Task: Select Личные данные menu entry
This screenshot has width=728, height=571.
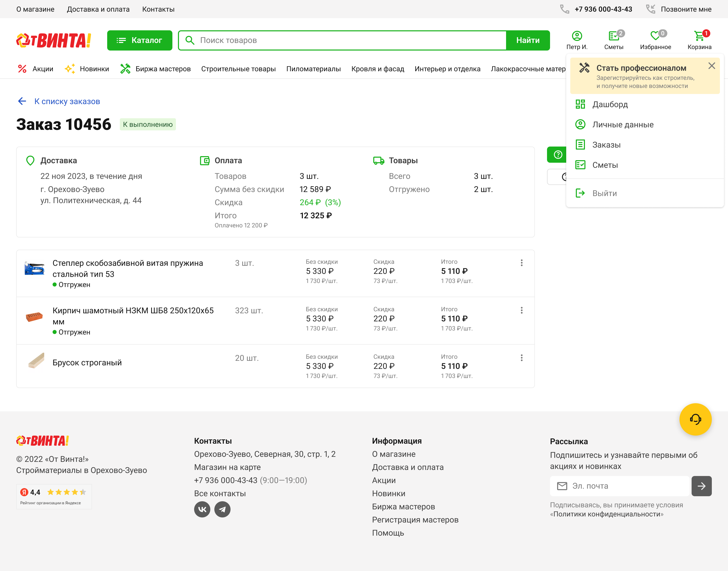Action: click(x=622, y=125)
